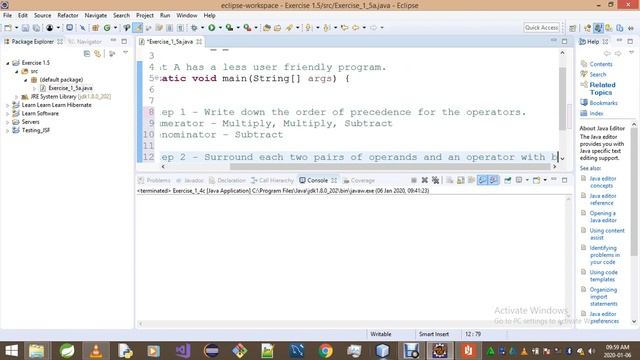Open the Index link in Help
The width and height of the screenshot is (640, 360).
pos(596,113)
